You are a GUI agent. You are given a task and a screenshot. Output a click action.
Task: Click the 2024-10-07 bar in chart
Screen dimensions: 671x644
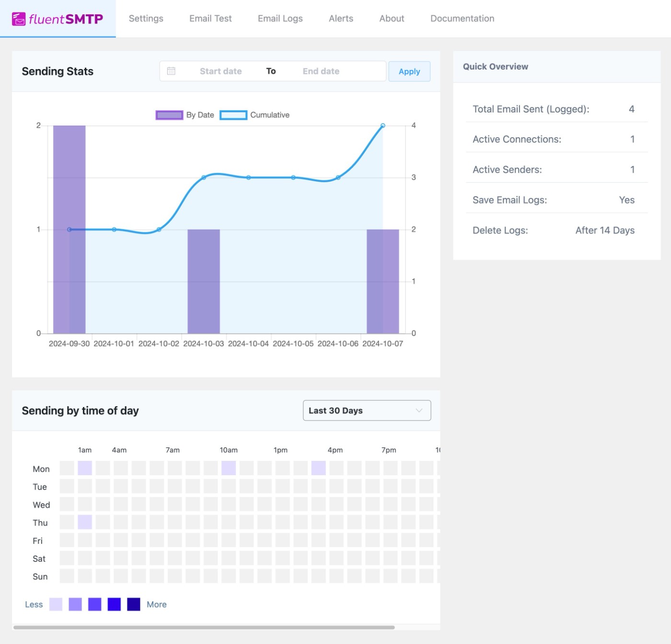coord(383,281)
